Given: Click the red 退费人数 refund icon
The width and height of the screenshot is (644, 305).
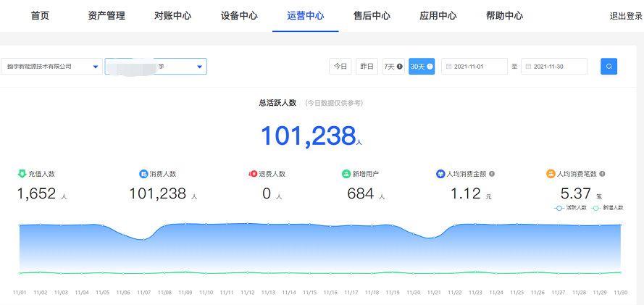Looking at the screenshot, I should point(253,174).
